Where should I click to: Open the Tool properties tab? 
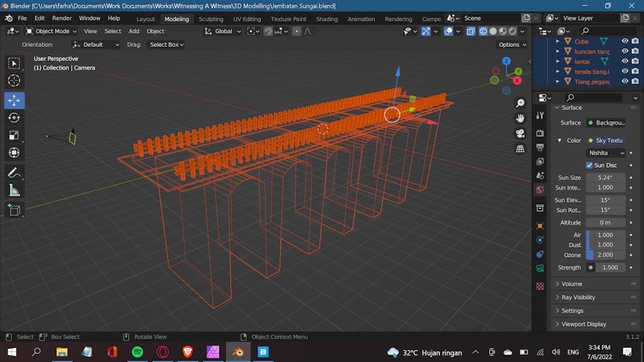pos(540,116)
